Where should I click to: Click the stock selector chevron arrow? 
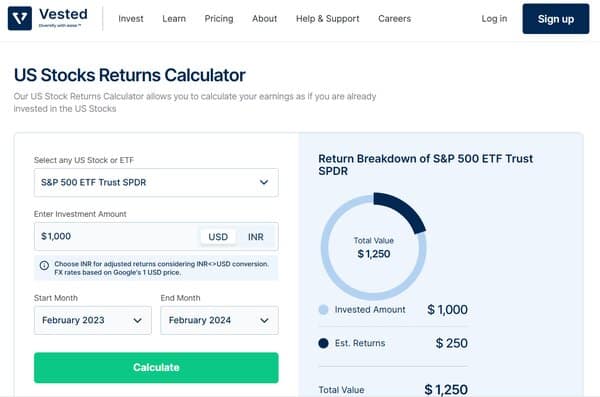(264, 182)
